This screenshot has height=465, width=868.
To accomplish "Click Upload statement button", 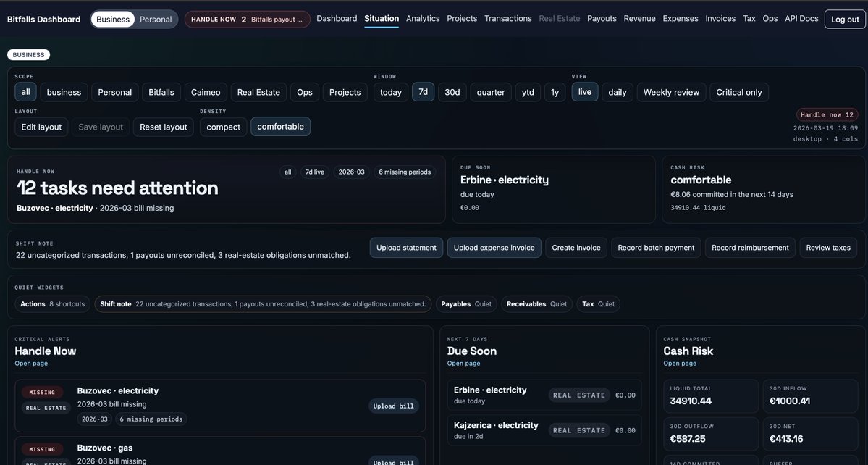I will pos(406,248).
